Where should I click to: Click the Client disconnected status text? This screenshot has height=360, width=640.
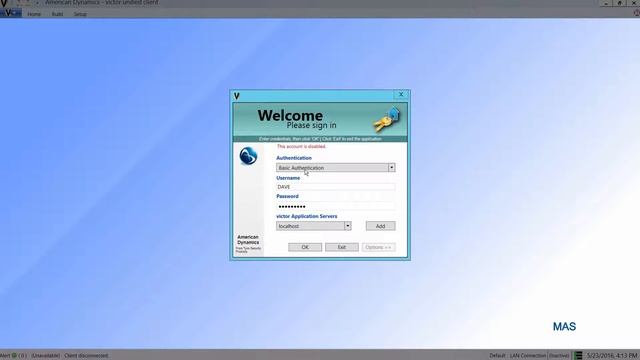coord(87,356)
